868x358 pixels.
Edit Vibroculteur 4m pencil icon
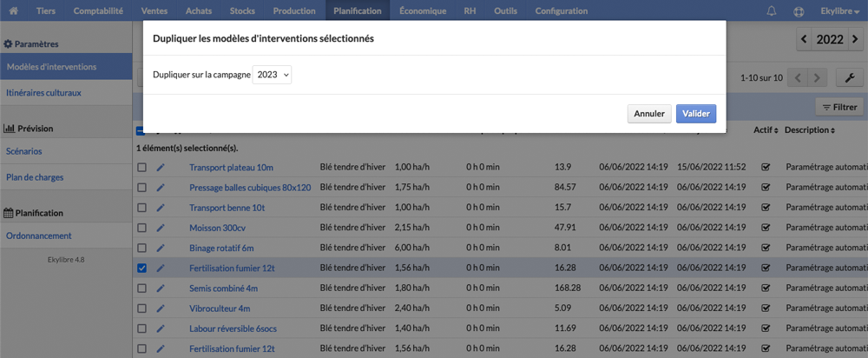(x=161, y=308)
